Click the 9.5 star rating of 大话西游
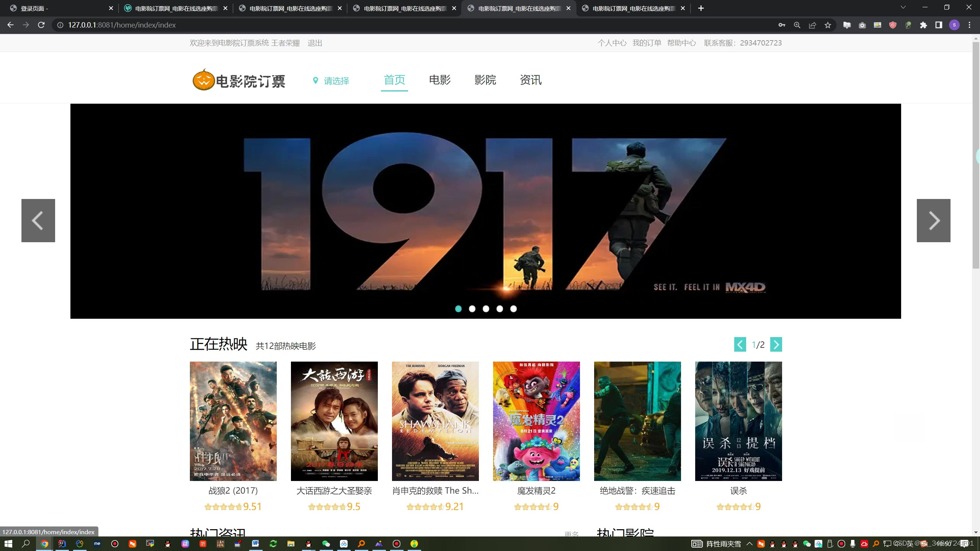Screen dimensions: 980x551 tap(334, 507)
